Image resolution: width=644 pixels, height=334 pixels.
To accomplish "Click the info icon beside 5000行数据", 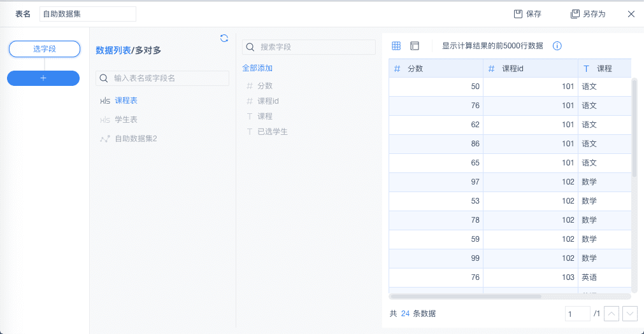I will 557,46.
